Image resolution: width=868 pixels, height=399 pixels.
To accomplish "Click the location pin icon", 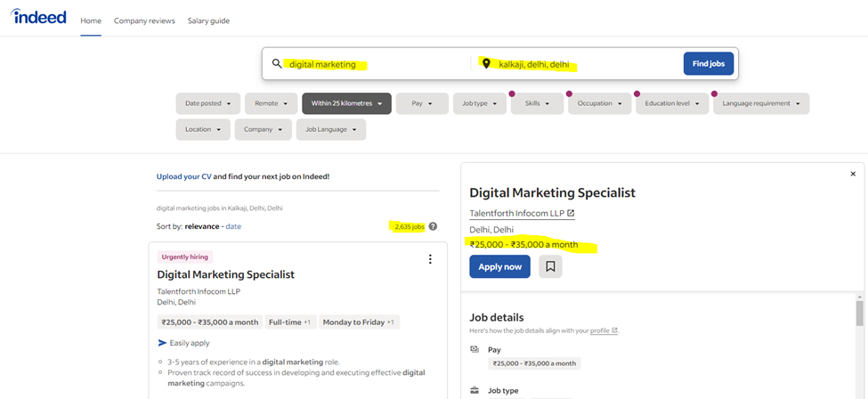I will (487, 64).
